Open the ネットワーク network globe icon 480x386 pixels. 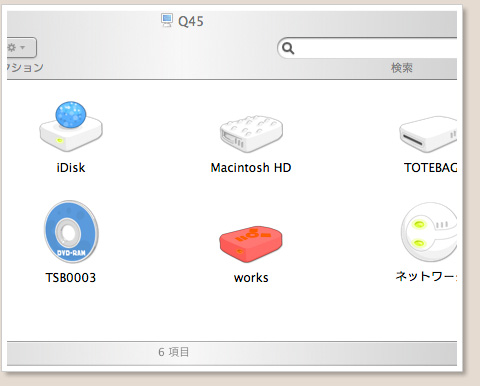429,232
